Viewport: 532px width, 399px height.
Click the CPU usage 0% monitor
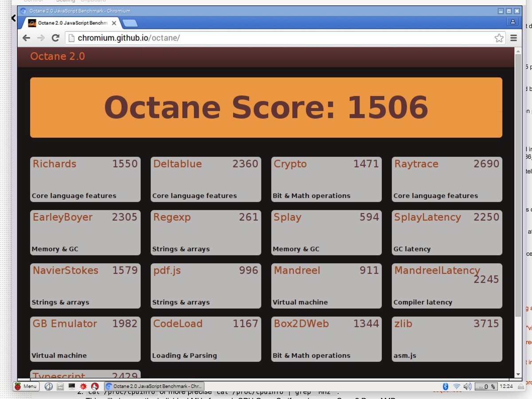487,387
